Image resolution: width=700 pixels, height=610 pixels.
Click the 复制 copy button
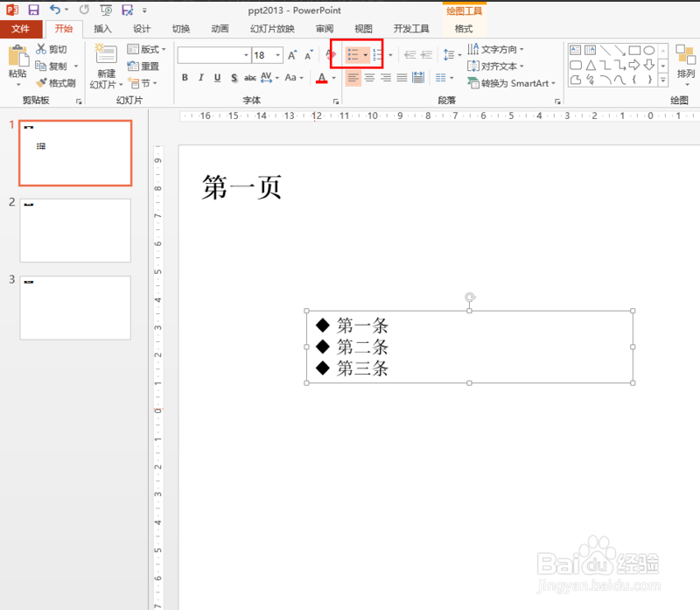point(52,67)
